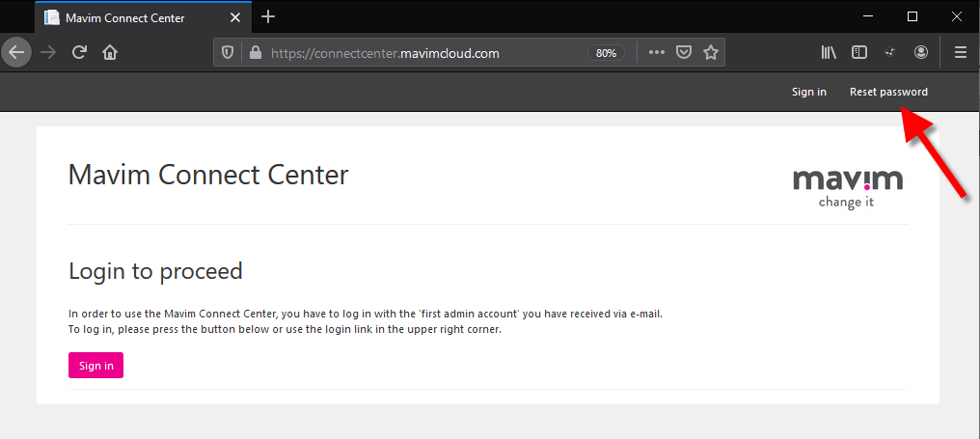Reset zoom via the 80% badge

pos(607,53)
